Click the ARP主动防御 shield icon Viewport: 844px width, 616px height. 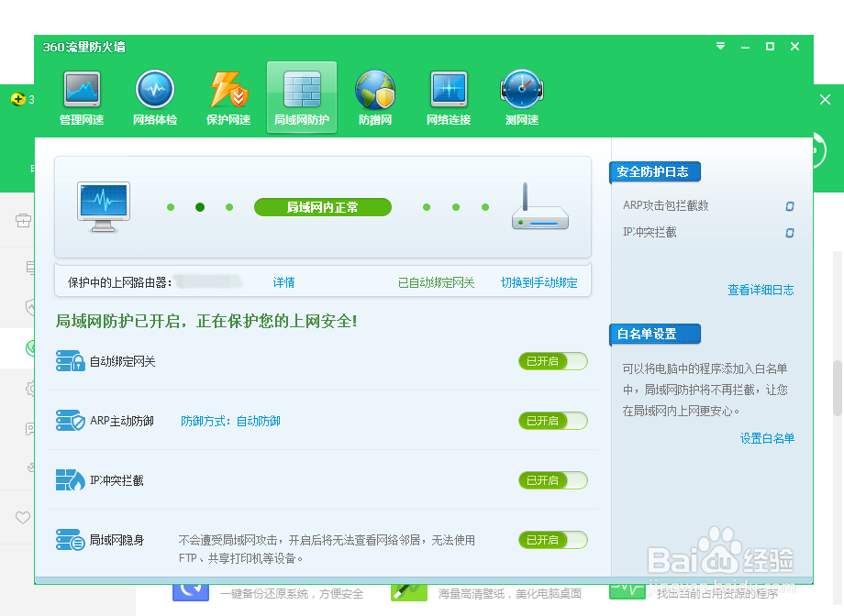pyautogui.click(x=70, y=421)
